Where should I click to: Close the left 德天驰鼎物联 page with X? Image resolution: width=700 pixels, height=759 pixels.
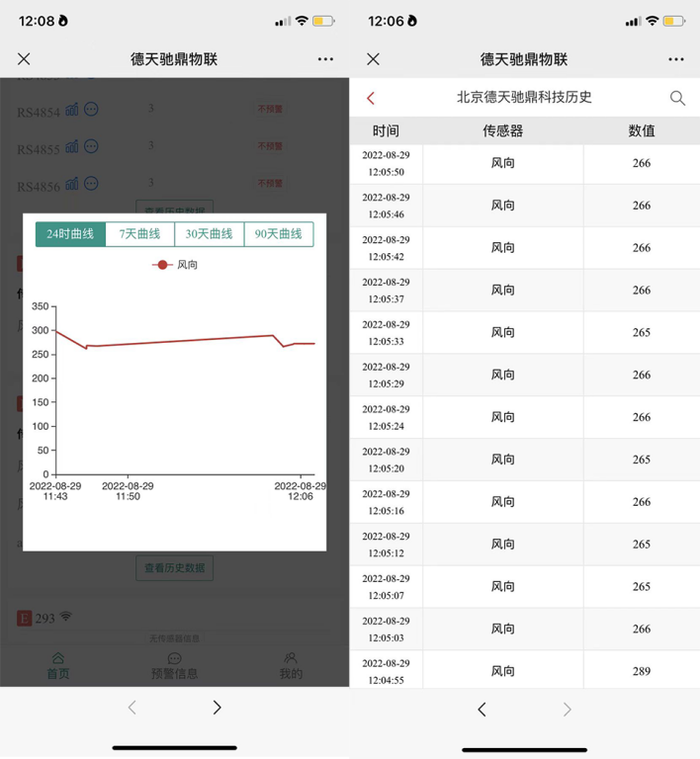click(x=24, y=59)
